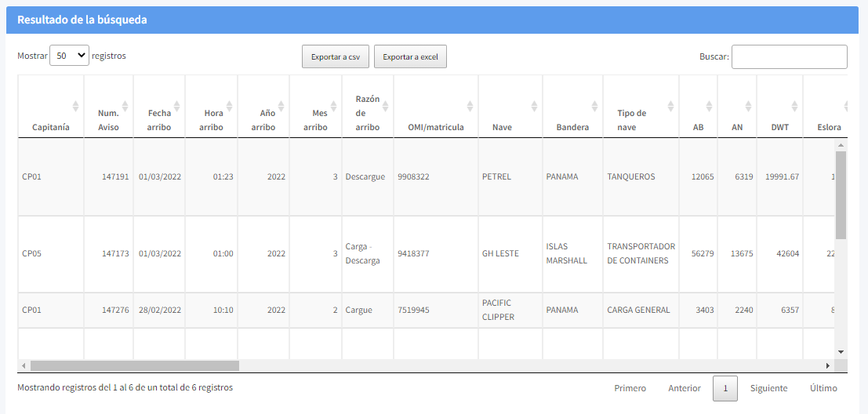
Task: Sort by Capitanía column sort arrows
Action: pyautogui.click(x=75, y=106)
